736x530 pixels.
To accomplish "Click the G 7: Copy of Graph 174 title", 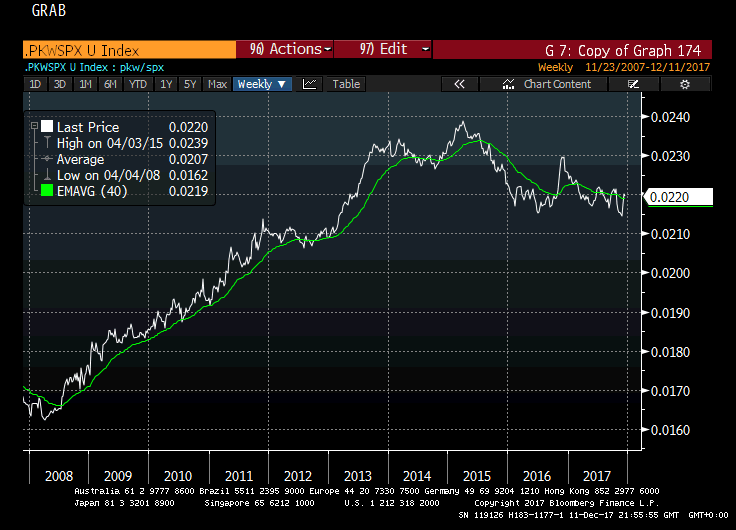I will click(622, 50).
